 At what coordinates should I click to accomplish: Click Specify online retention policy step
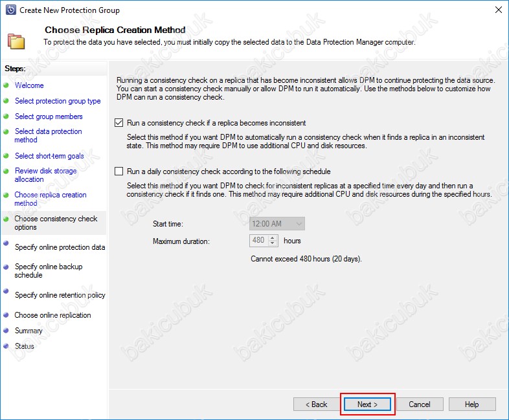(60, 295)
